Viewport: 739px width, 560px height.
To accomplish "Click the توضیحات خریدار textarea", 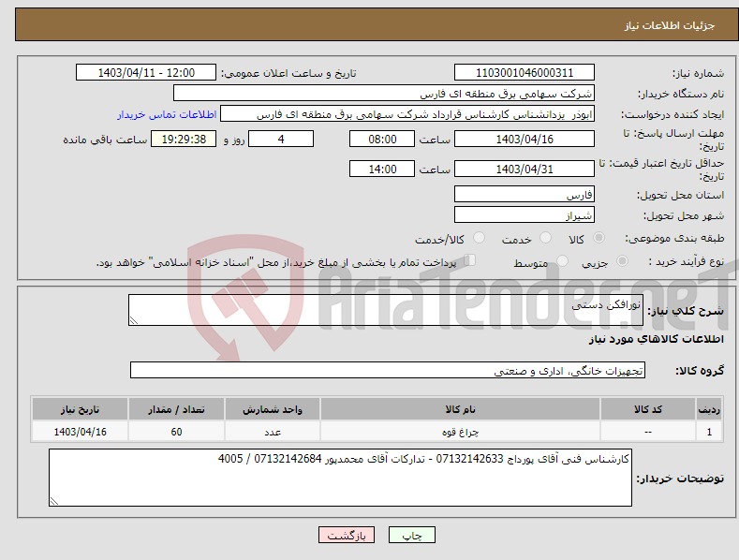I will (340, 478).
